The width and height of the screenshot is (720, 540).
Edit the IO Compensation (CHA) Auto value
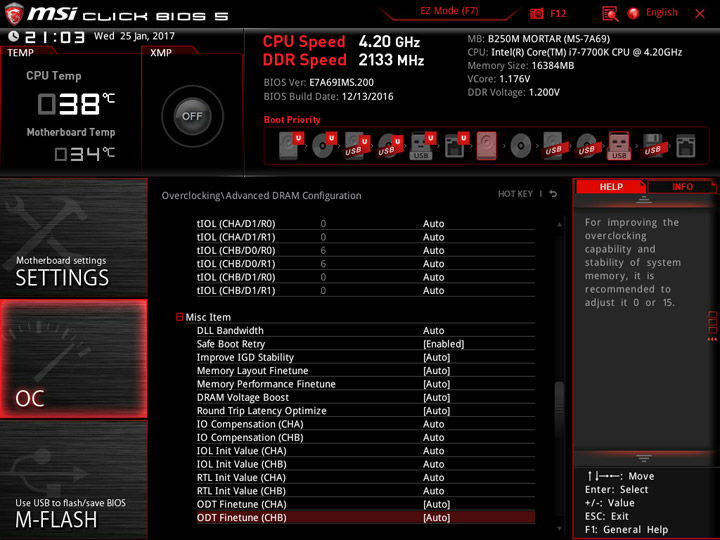(x=433, y=424)
